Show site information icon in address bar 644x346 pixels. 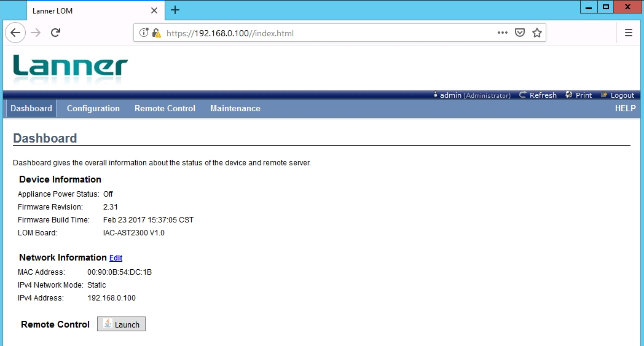144,33
